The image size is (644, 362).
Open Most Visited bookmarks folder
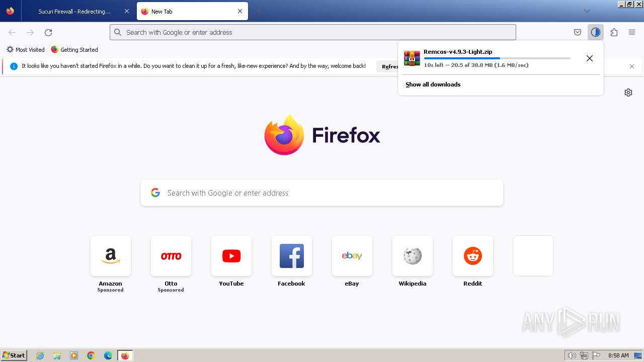[25, 50]
